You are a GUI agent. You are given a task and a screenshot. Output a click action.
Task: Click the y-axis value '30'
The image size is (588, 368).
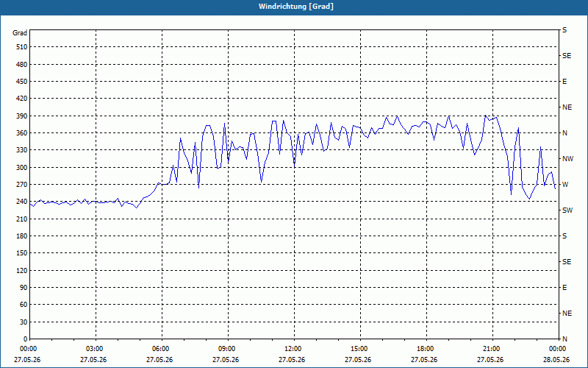pyautogui.click(x=24, y=322)
